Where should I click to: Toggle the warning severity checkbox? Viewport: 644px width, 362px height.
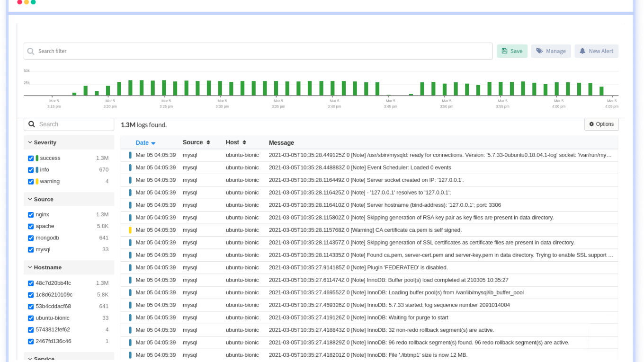click(x=31, y=182)
